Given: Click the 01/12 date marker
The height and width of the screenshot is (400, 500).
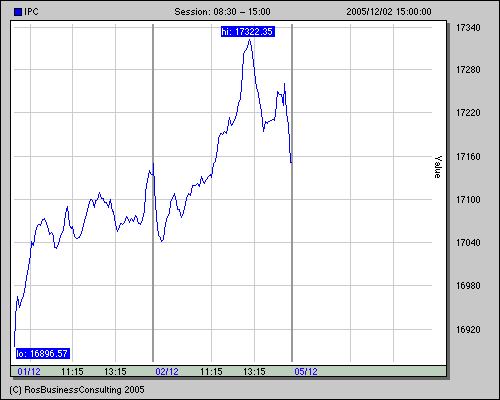Looking at the screenshot, I should pyautogui.click(x=29, y=372).
